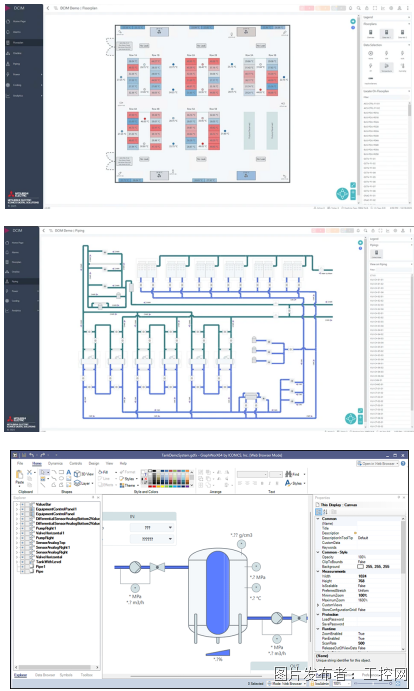Select third Data Selection icon in top row

[x=402, y=54]
